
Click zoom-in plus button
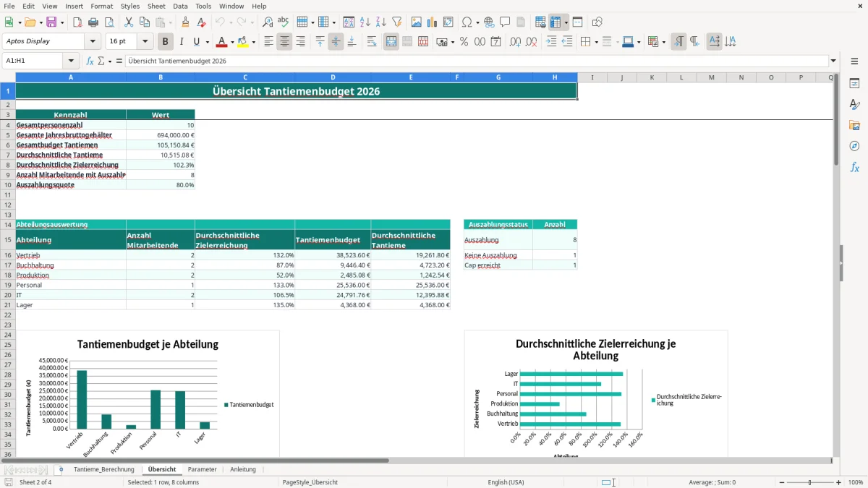pyautogui.click(x=838, y=482)
